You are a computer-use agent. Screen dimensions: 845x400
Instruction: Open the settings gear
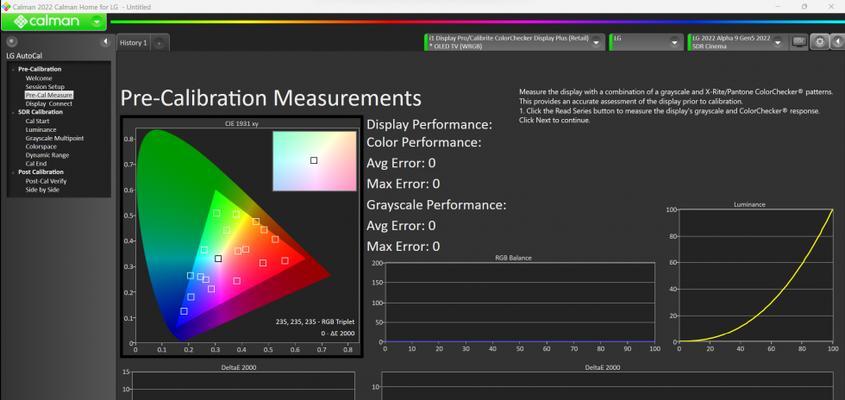[820, 42]
